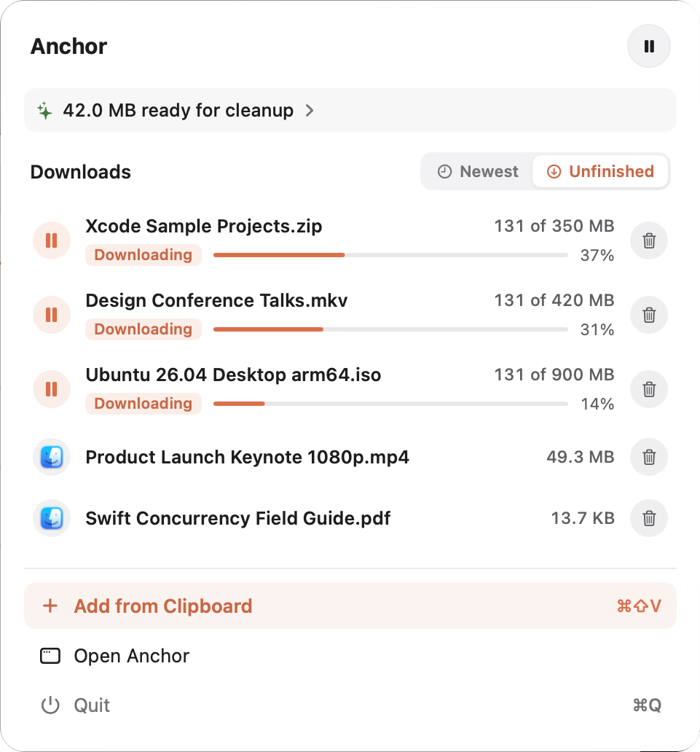700x752 pixels.
Task: Click the 31% progress value
Action: (x=597, y=329)
